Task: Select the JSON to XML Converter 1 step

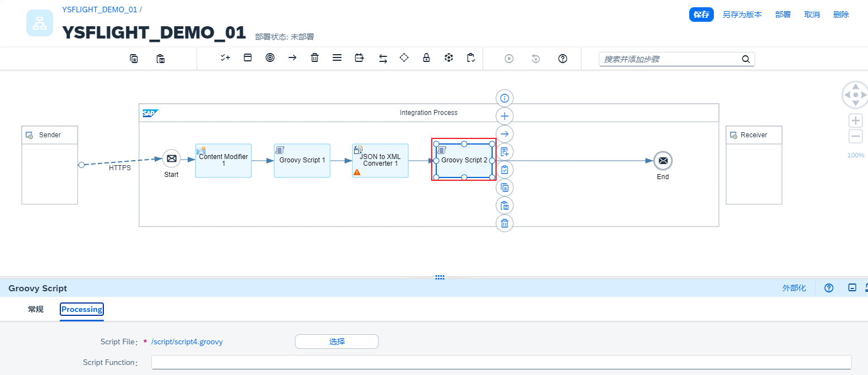Action: pos(380,161)
